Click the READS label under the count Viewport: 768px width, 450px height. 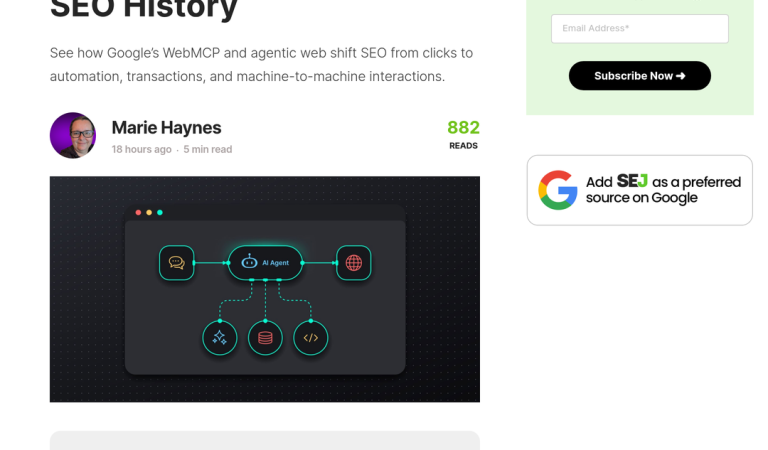coord(463,146)
